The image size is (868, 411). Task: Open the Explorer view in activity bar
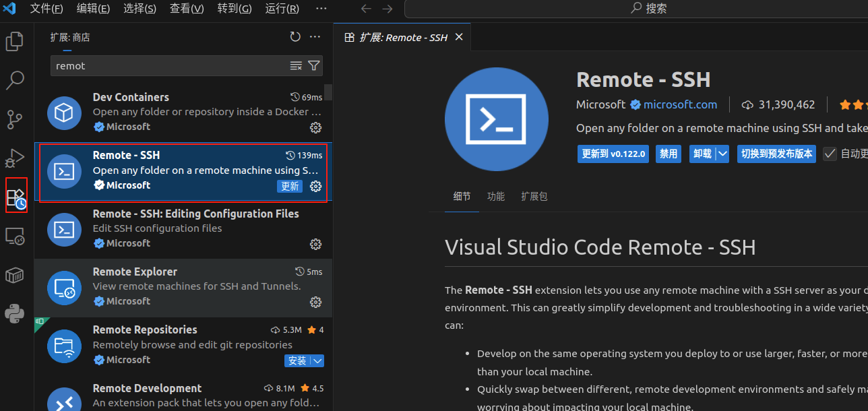pos(15,42)
